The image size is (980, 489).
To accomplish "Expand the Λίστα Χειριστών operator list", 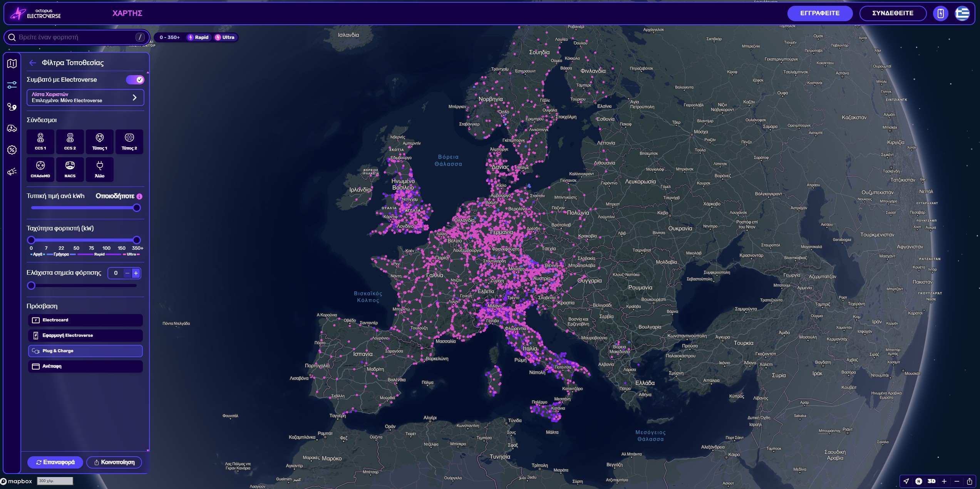I will [x=85, y=97].
